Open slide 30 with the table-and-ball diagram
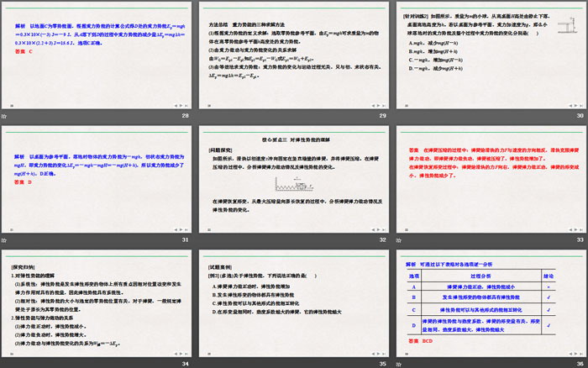The height and width of the screenshot is (368, 588). [490, 54]
